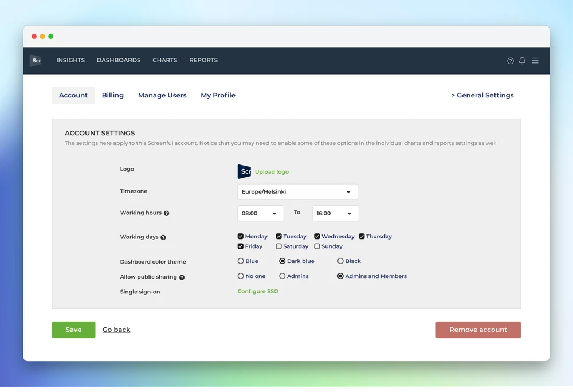This screenshot has width=573, height=392.
Task: Click the red Remove account button
Action: pos(478,330)
